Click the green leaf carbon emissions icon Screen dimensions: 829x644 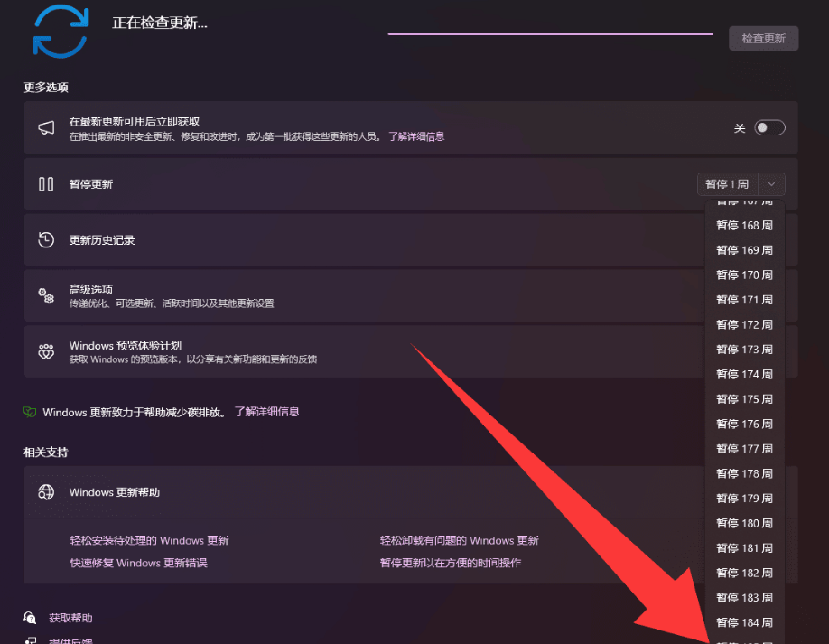pyautogui.click(x=30, y=412)
